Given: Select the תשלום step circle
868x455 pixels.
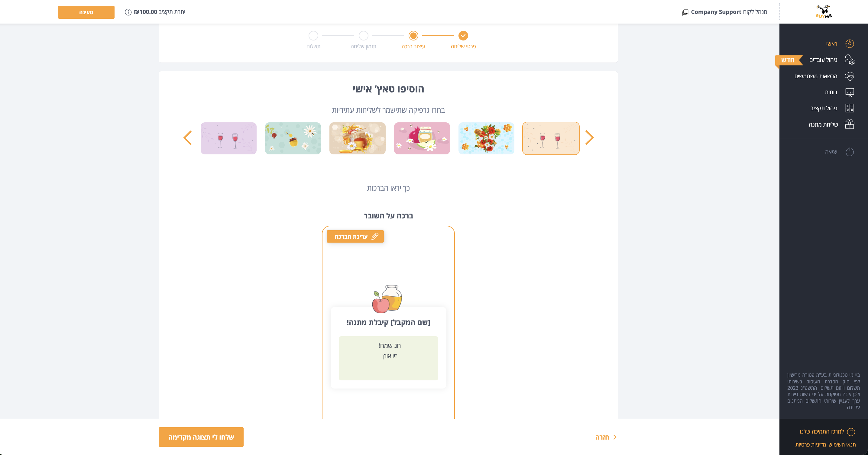Looking at the screenshot, I should tap(313, 35).
